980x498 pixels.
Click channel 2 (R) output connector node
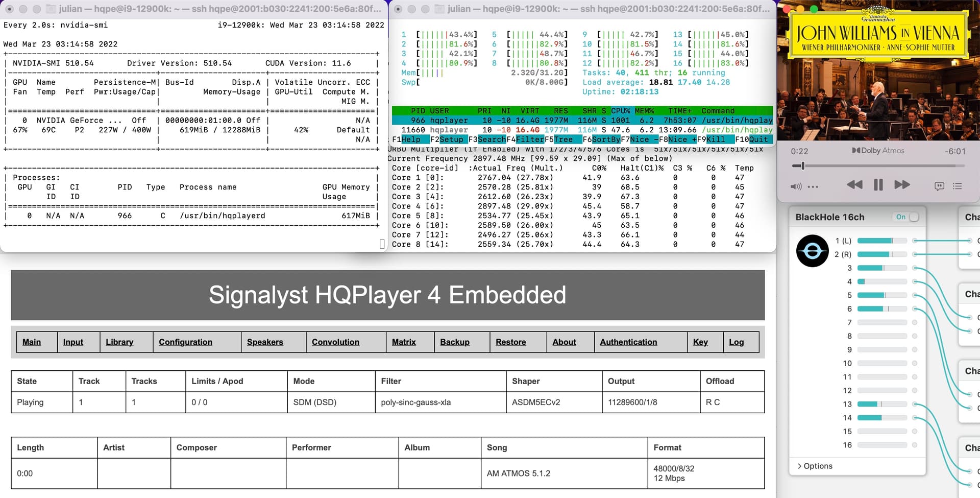tap(915, 254)
